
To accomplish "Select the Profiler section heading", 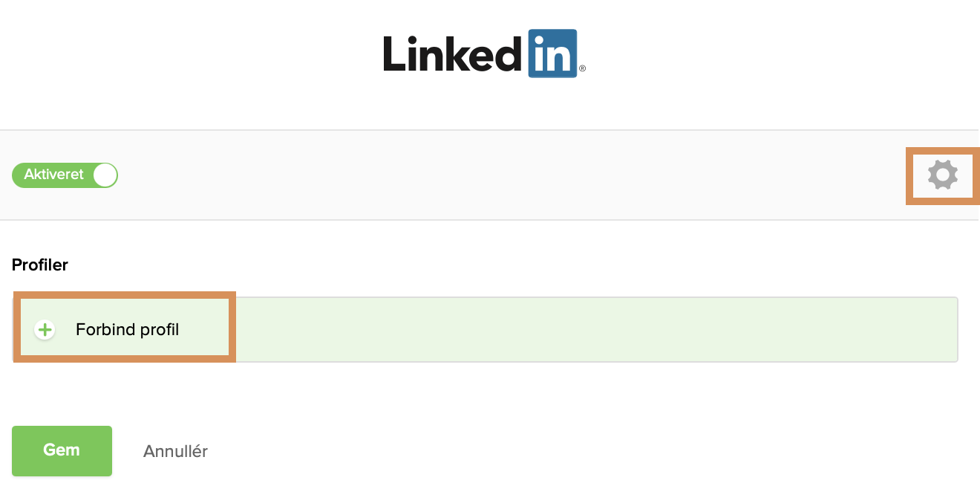I will pos(39,265).
